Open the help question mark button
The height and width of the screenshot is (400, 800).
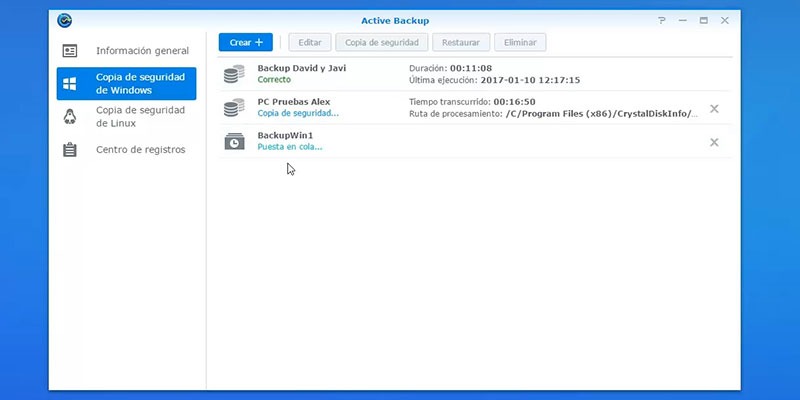[x=662, y=20]
